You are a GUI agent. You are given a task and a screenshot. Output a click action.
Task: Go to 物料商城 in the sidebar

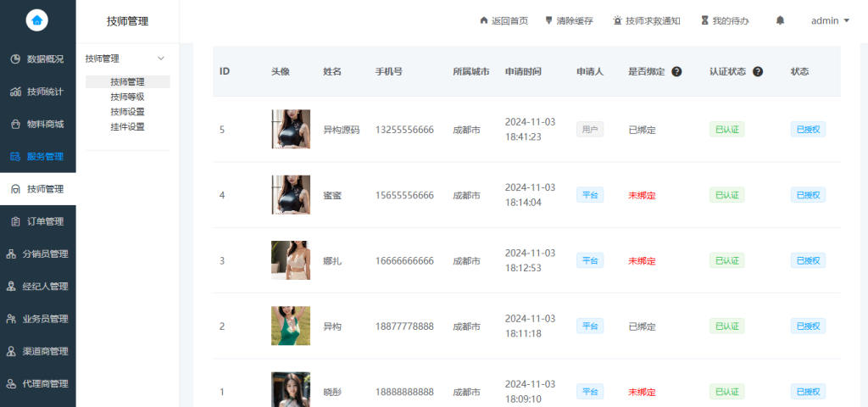37,124
